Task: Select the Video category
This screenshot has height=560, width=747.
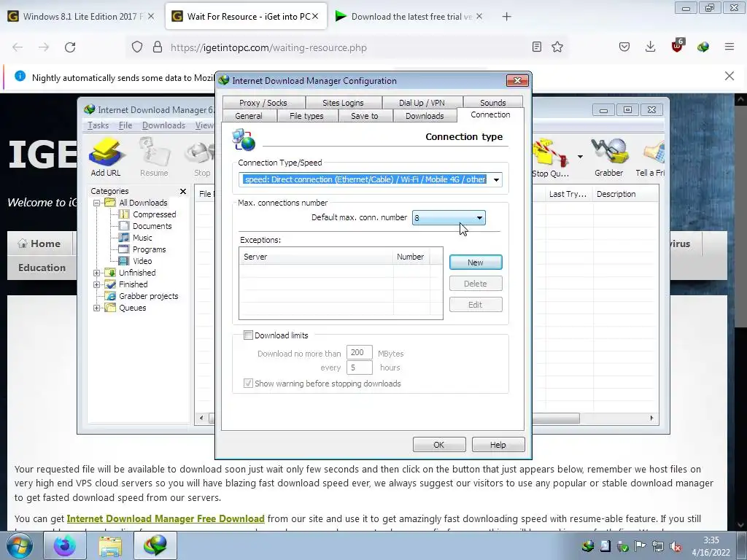Action: coord(142,261)
